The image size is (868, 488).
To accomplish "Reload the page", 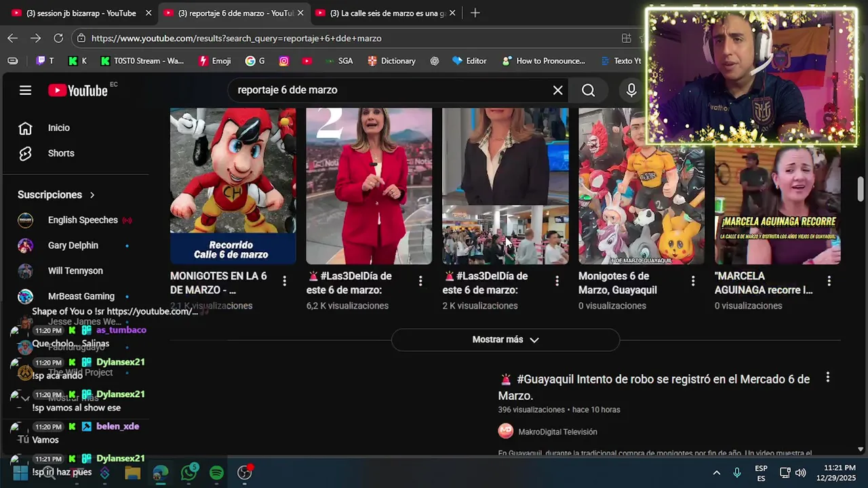I will [58, 38].
